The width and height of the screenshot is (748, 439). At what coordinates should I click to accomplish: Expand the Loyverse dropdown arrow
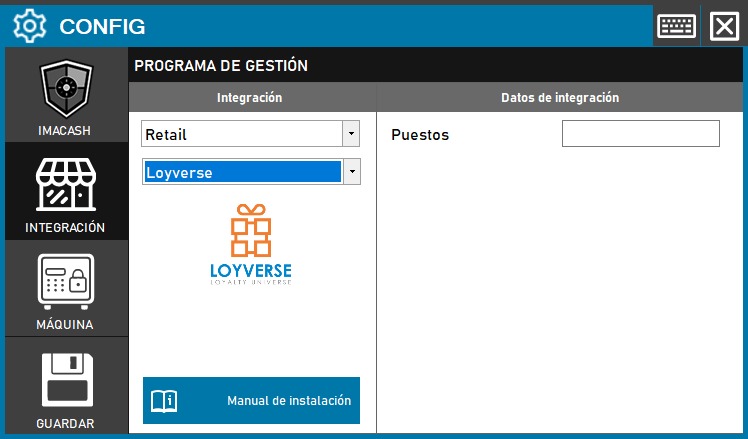351,172
